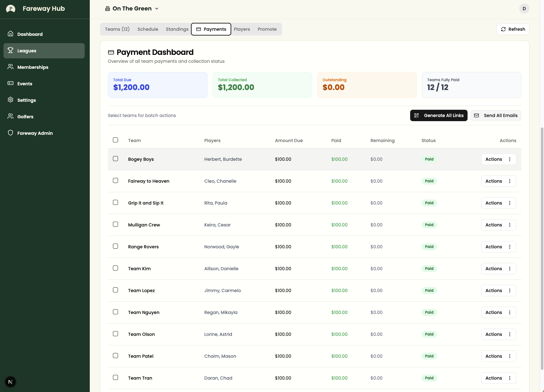This screenshot has width=544, height=392.
Task: Click the Team Patel row checkbox
Action: pyautogui.click(x=115, y=356)
